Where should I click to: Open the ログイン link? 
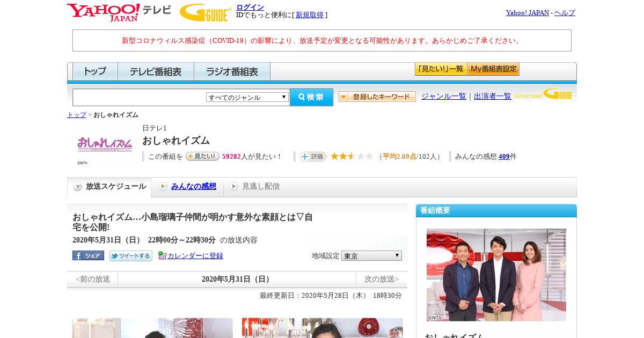250,7
